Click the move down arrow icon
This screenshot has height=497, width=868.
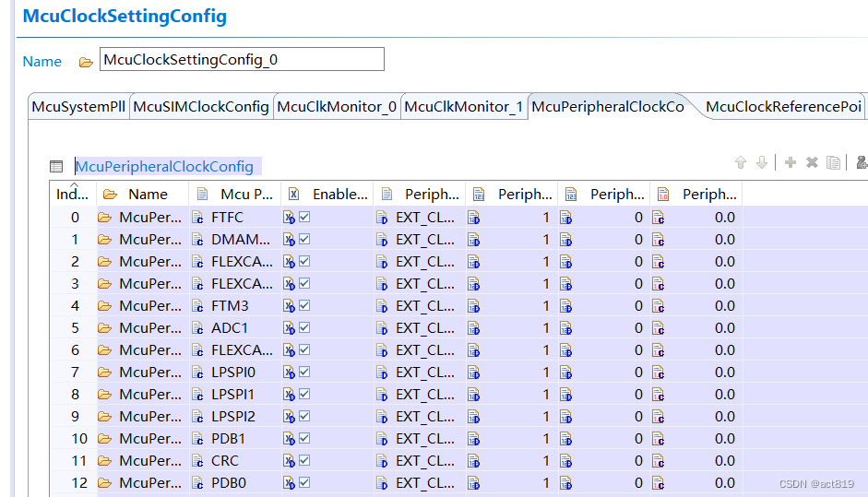[x=761, y=163]
